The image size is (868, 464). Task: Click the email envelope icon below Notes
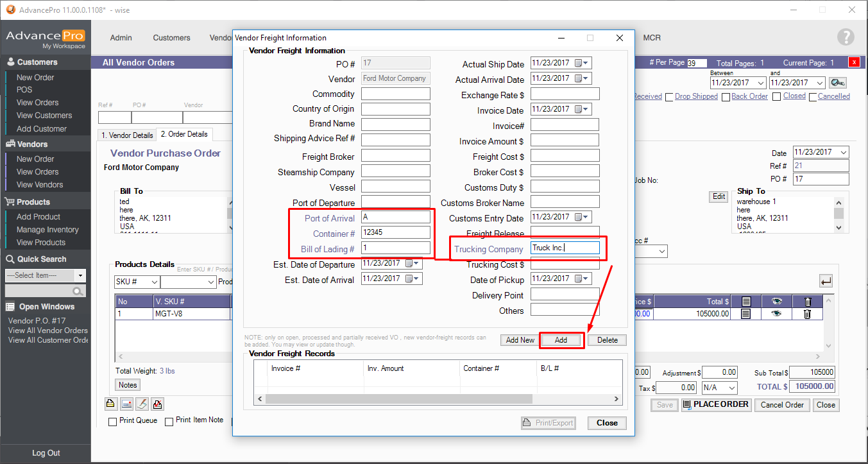point(126,404)
